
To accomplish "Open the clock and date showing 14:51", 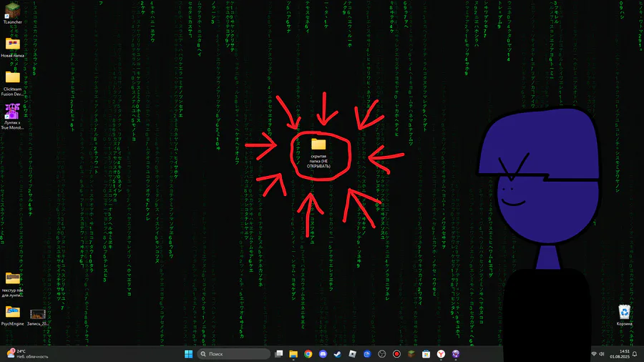I will tap(620, 354).
